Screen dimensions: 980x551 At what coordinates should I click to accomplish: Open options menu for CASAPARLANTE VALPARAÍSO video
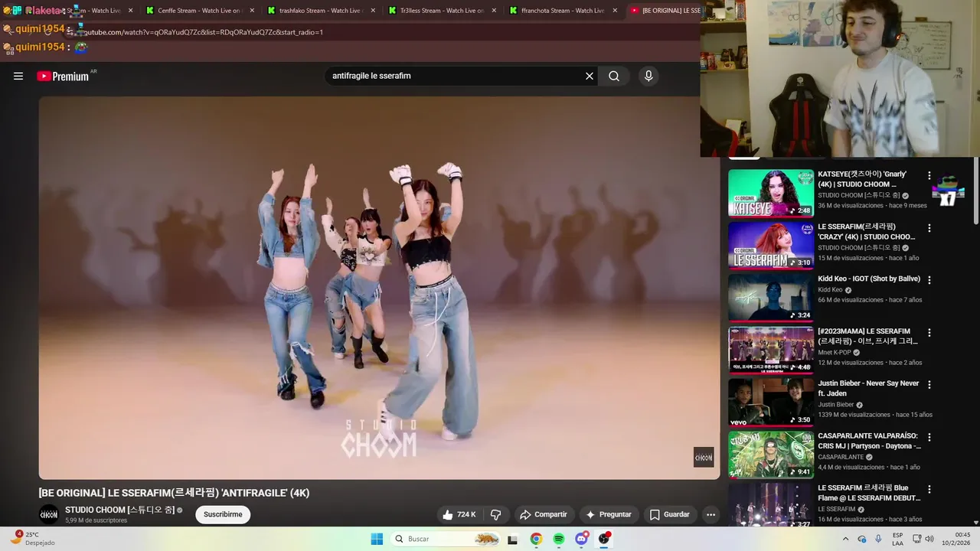pyautogui.click(x=929, y=438)
